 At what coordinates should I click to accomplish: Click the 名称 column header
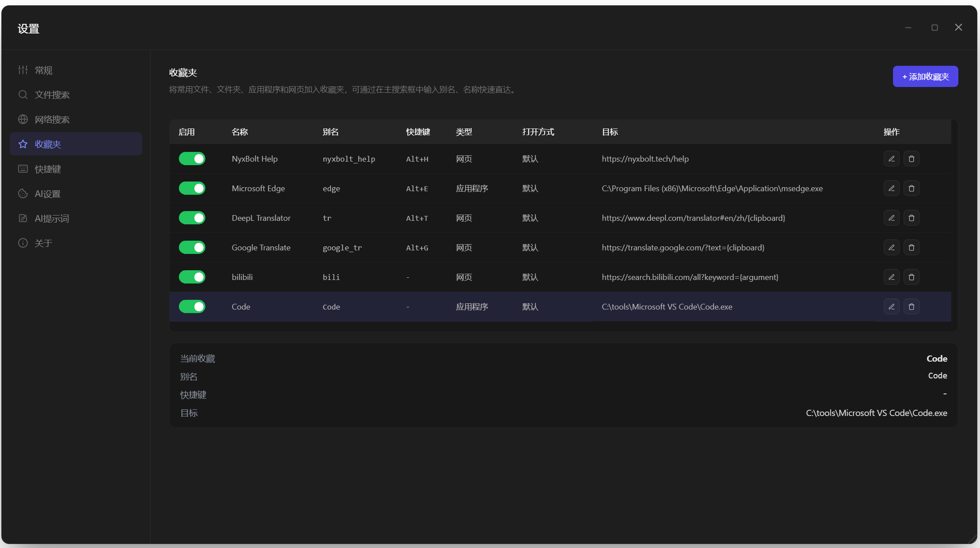tap(240, 132)
